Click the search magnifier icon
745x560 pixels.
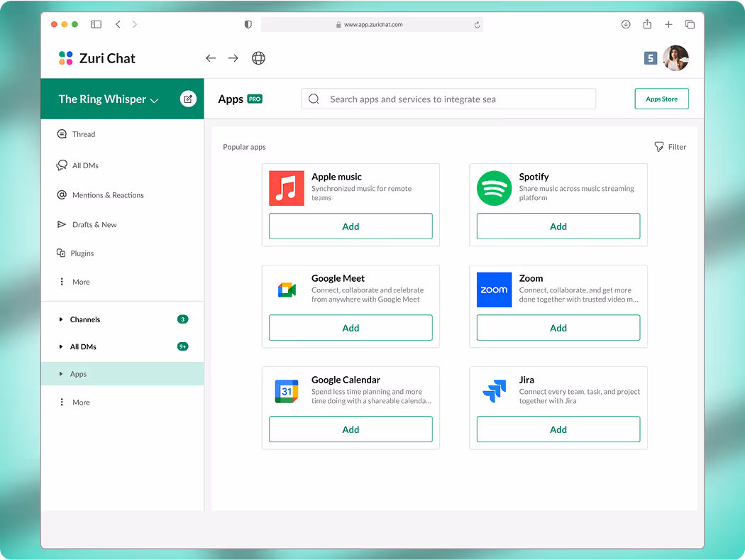click(314, 99)
